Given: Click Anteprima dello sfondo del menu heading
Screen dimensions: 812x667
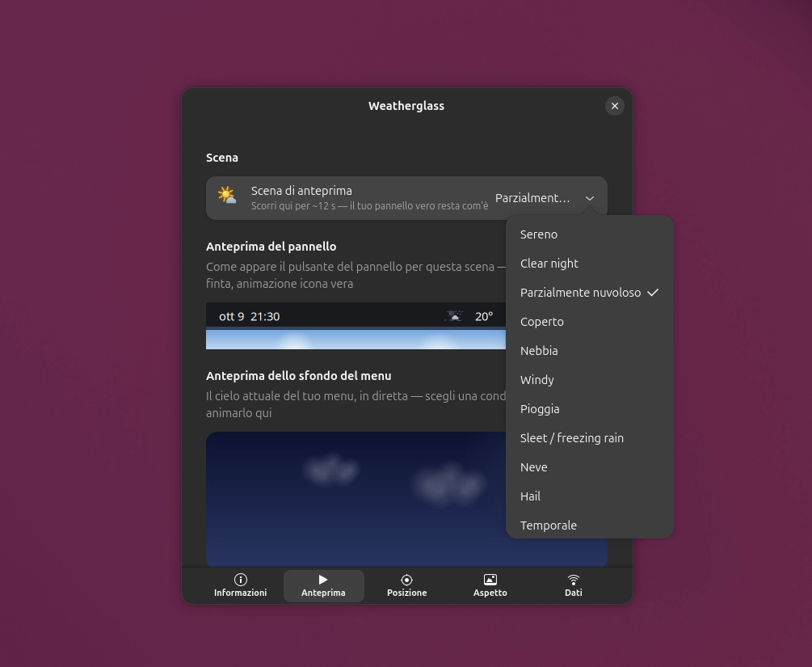Looking at the screenshot, I should click(298, 376).
